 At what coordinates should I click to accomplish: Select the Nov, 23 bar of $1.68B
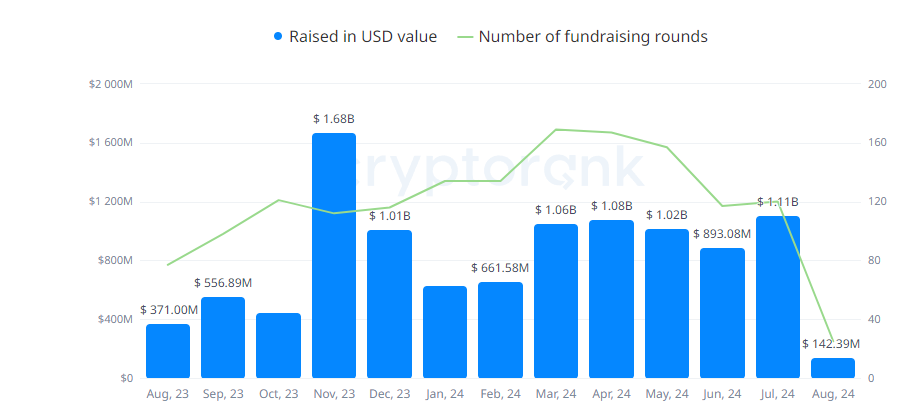pos(334,255)
